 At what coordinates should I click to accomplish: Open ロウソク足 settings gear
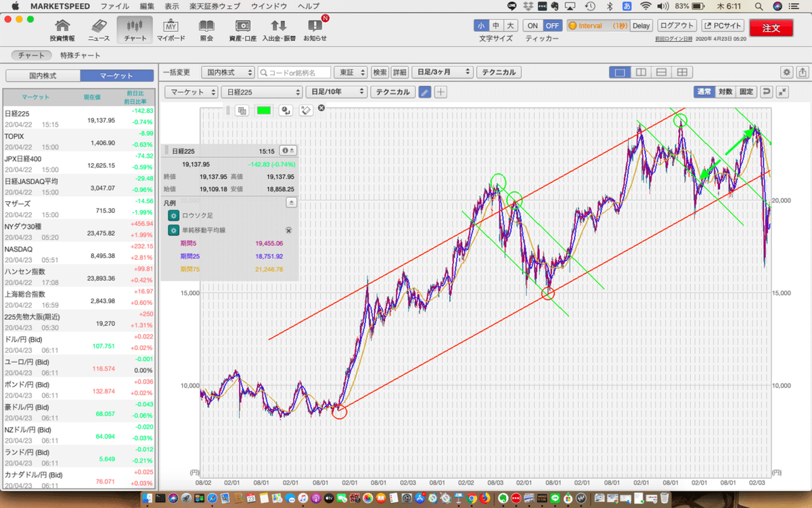point(173,215)
